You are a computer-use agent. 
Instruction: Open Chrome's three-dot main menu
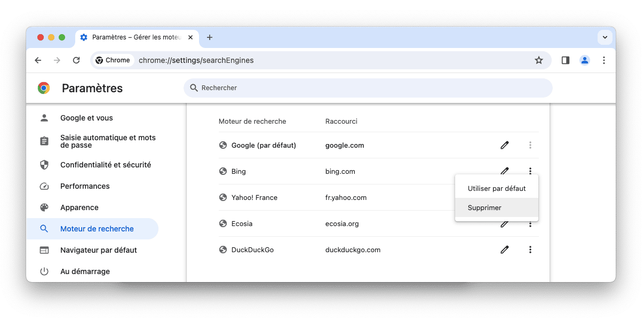(x=604, y=60)
